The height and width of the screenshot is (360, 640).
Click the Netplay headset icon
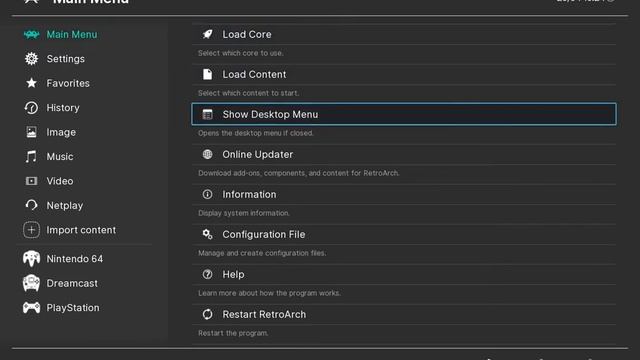(31, 205)
